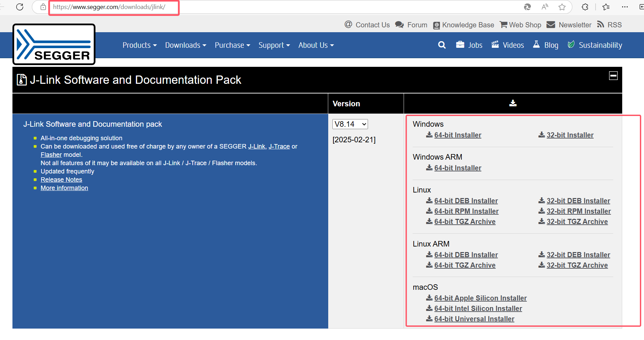
Task: Open the J-Link link in description
Action: pos(257,146)
